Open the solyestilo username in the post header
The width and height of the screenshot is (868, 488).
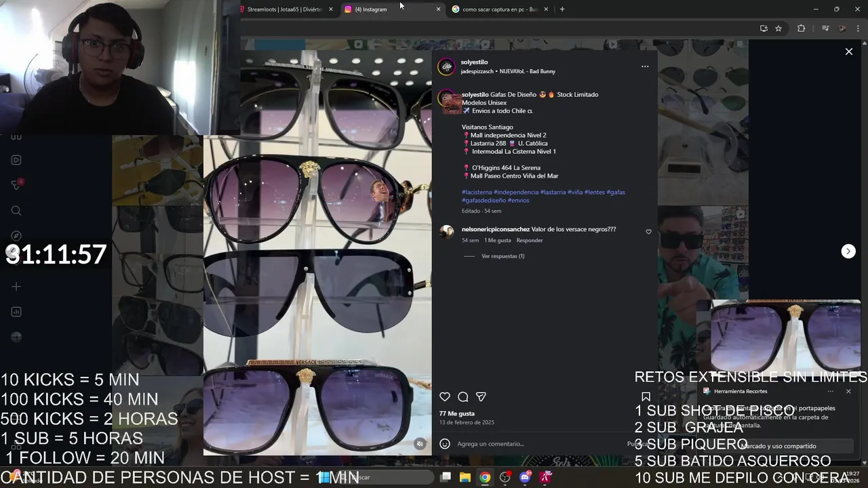(x=474, y=62)
